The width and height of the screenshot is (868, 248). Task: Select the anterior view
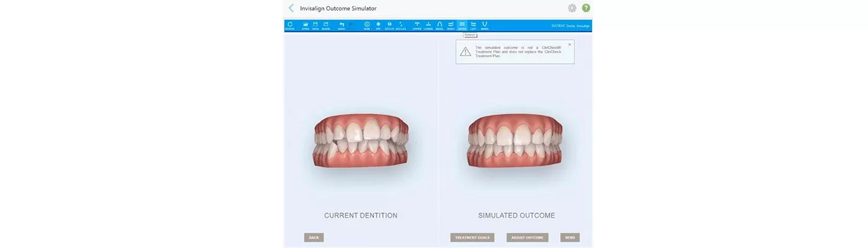[462, 25]
